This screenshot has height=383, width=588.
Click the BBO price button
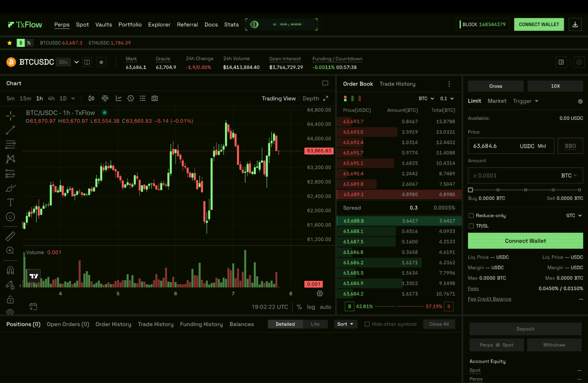coord(570,146)
